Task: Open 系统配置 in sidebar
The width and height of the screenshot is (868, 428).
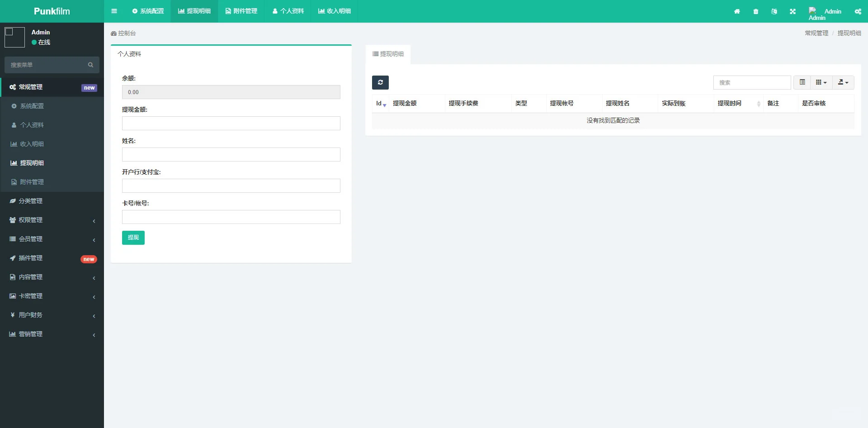Action: tap(52, 106)
